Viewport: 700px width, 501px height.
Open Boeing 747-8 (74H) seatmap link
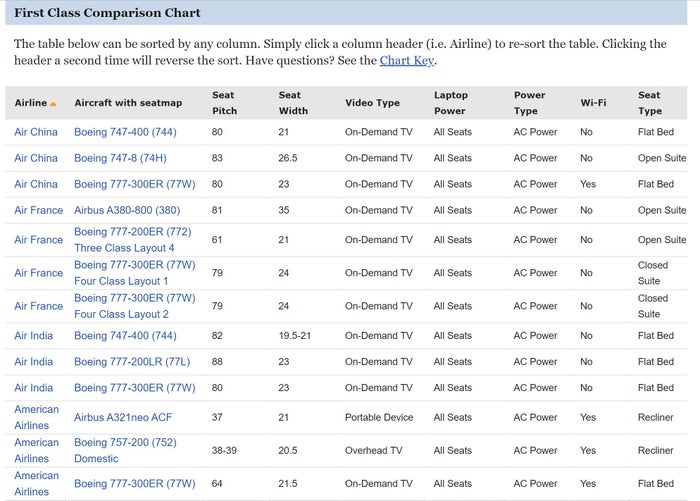(121, 158)
